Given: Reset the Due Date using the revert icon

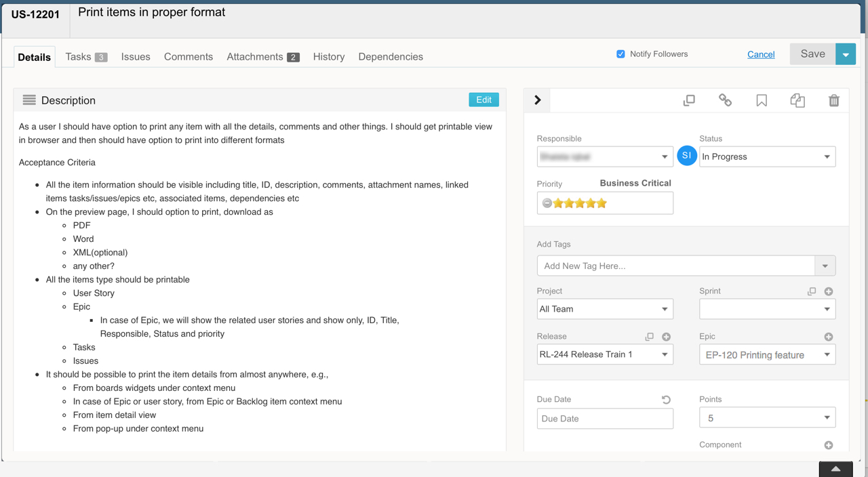Looking at the screenshot, I should pyautogui.click(x=665, y=399).
